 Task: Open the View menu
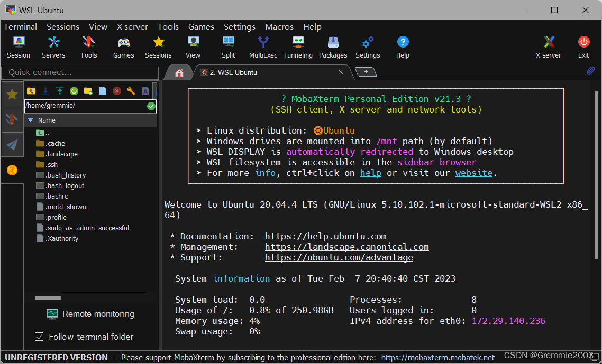(98, 27)
